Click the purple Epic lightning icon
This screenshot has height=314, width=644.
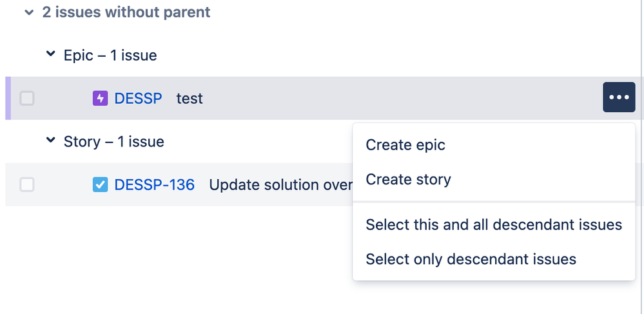pyautogui.click(x=100, y=98)
